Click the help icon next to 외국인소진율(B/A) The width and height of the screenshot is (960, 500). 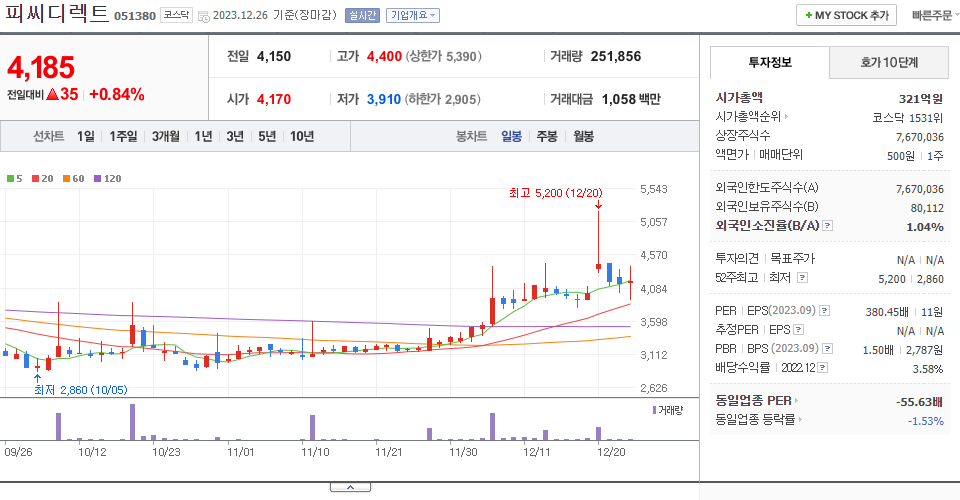pyautogui.click(x=827, y=226)
